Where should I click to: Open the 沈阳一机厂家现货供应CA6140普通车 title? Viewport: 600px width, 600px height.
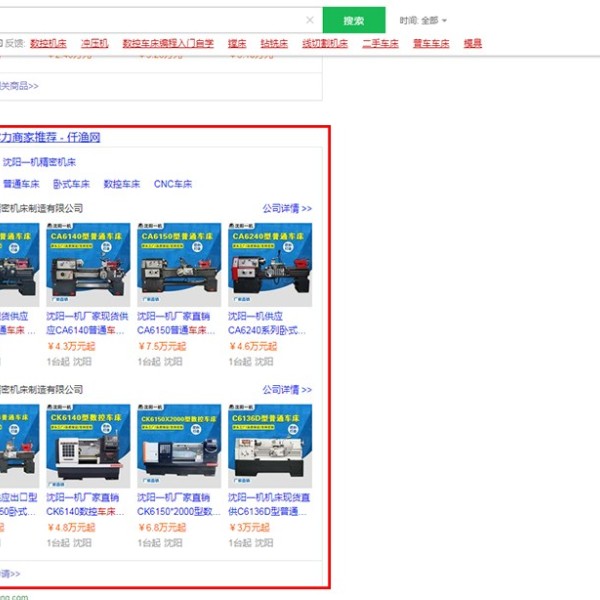tap(87, 323)
